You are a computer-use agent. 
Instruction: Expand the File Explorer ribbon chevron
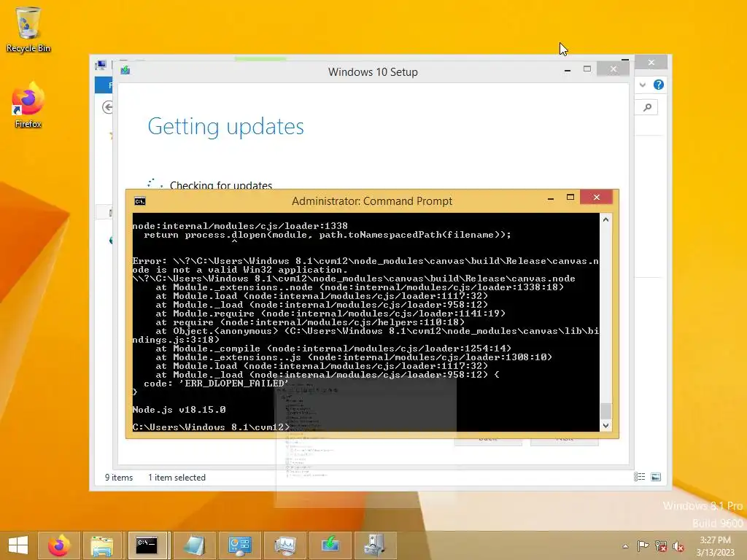(x=643, y=85)
